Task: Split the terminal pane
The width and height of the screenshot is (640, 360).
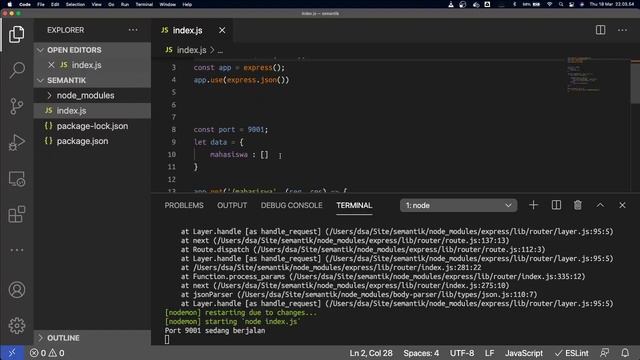Action: 556,205
